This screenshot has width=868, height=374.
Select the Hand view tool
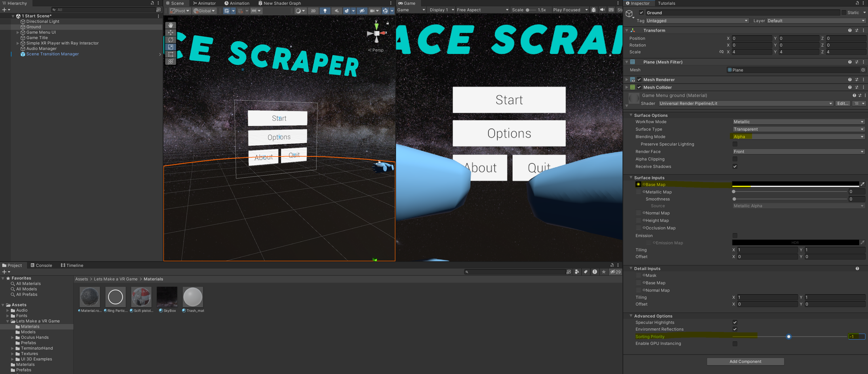170,25
